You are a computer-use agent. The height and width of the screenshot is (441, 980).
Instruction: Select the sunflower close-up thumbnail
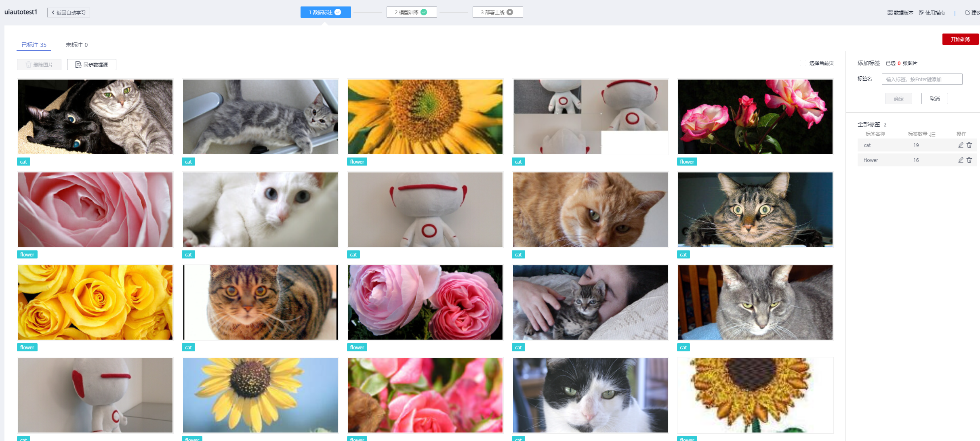(425, 116)
